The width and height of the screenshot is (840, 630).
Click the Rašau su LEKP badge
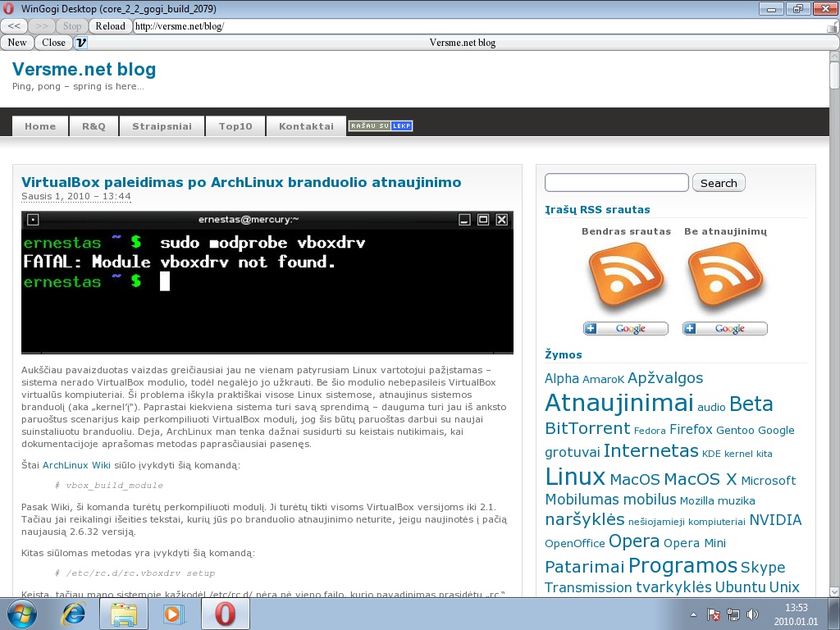click(x=381, y=126)
